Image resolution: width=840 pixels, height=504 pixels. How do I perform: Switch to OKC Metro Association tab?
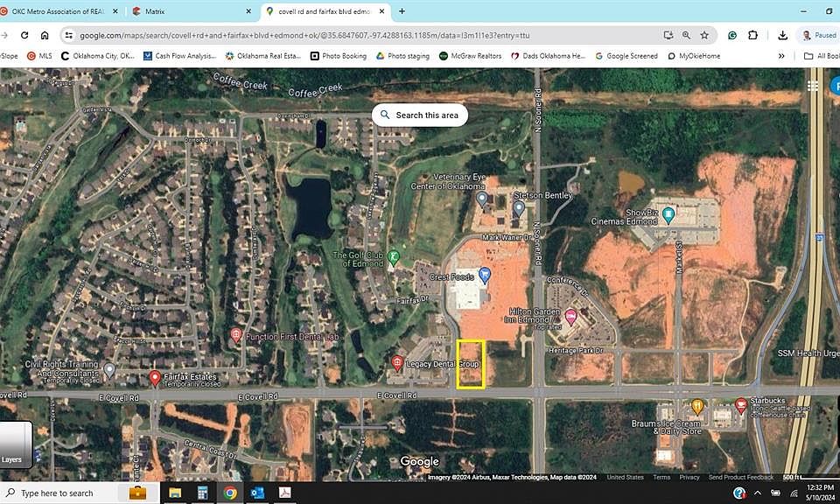pos(59,11)
